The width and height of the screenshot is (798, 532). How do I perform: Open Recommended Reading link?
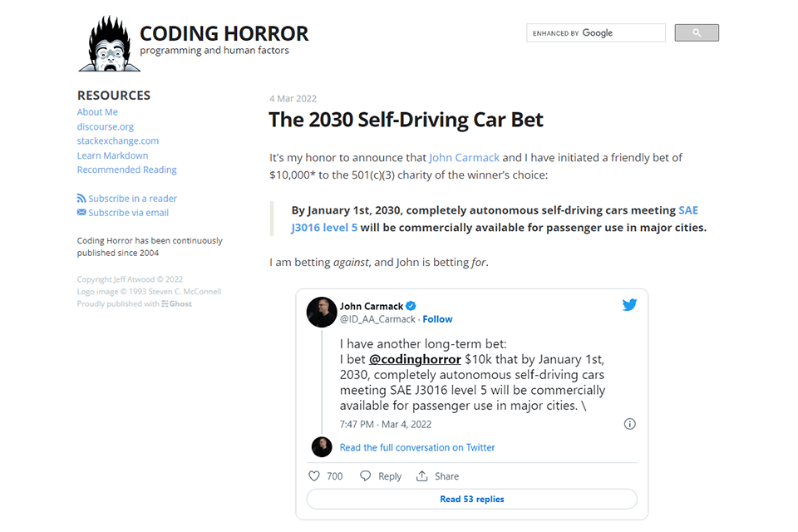126,170
